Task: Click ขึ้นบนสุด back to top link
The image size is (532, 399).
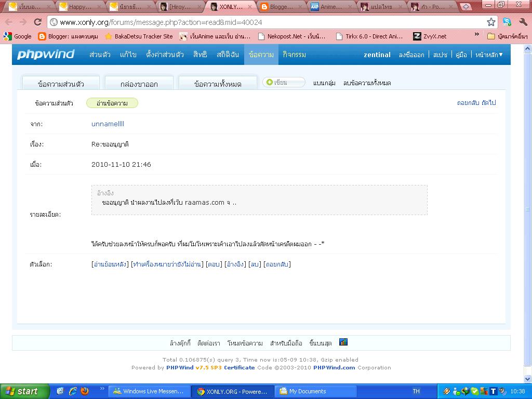Action: (x=320, y=343)
